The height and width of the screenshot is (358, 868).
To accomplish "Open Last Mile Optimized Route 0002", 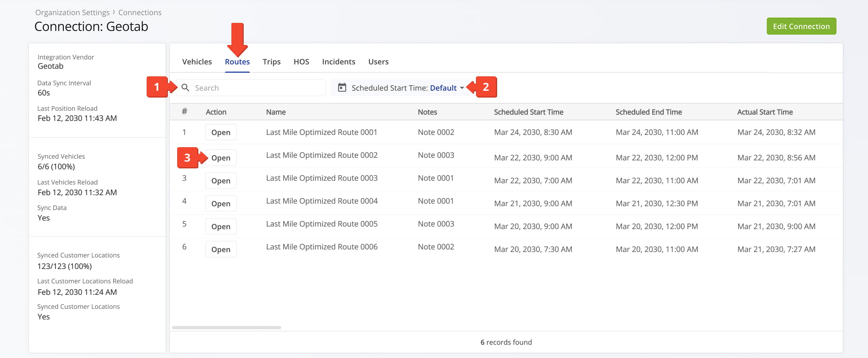I will 221,158.
